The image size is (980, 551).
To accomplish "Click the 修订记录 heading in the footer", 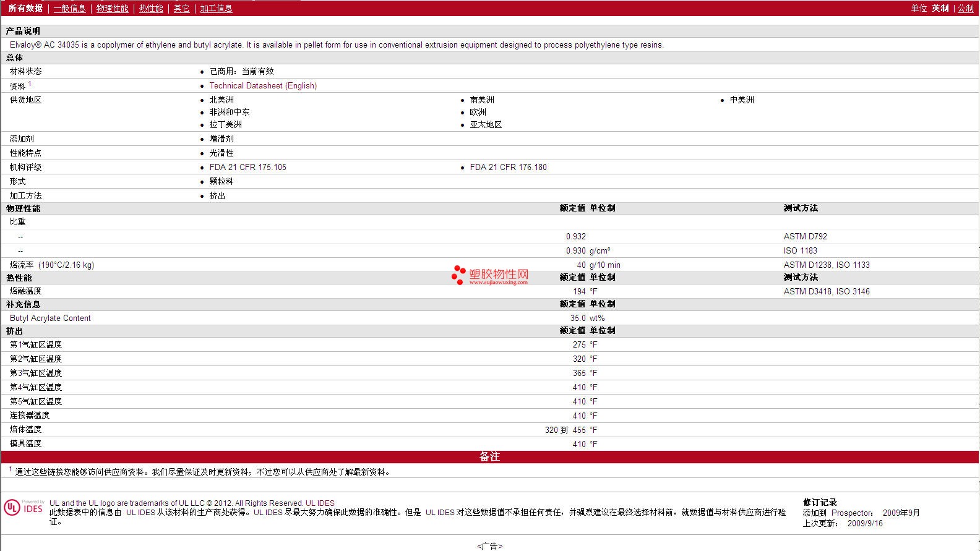I will 820,503.
